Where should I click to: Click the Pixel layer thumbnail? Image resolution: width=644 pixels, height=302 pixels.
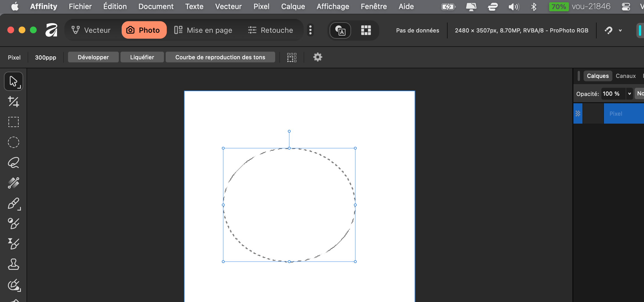[593, 113]
